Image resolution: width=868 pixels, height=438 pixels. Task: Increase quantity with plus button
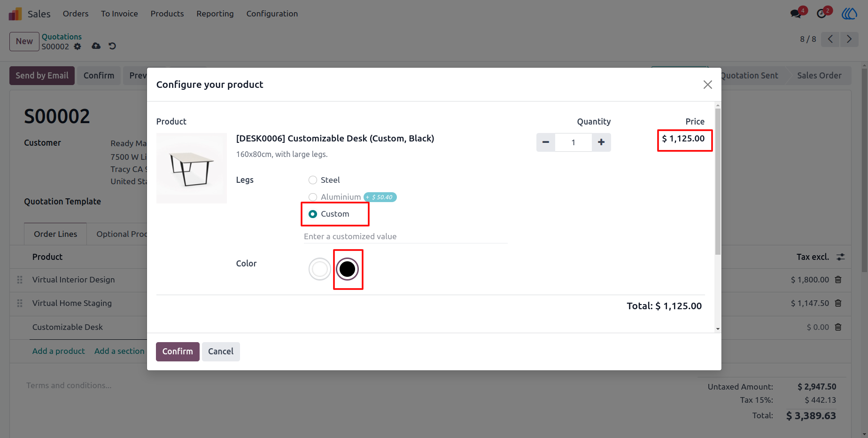(601, 142)
